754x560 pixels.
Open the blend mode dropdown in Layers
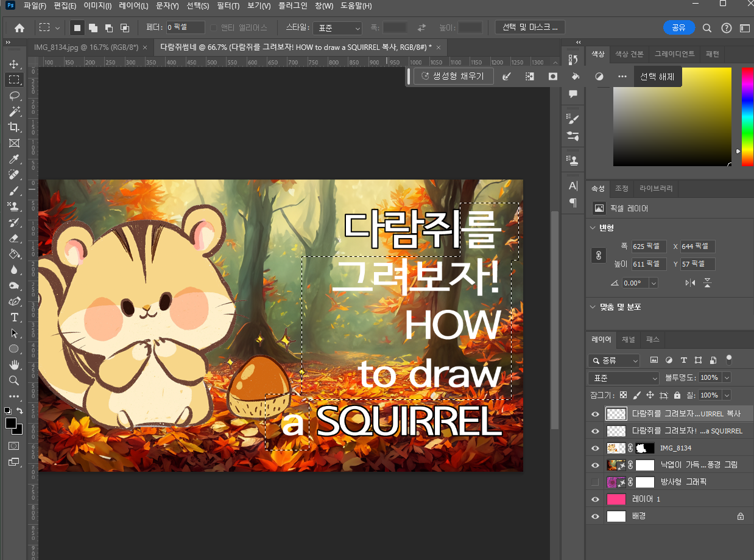(625, 378)
